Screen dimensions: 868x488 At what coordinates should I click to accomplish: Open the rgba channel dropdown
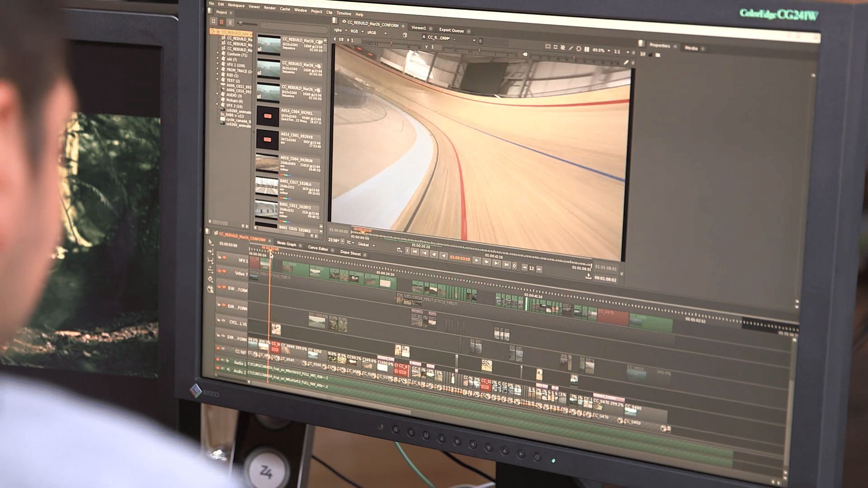click(x=340, y=30)
